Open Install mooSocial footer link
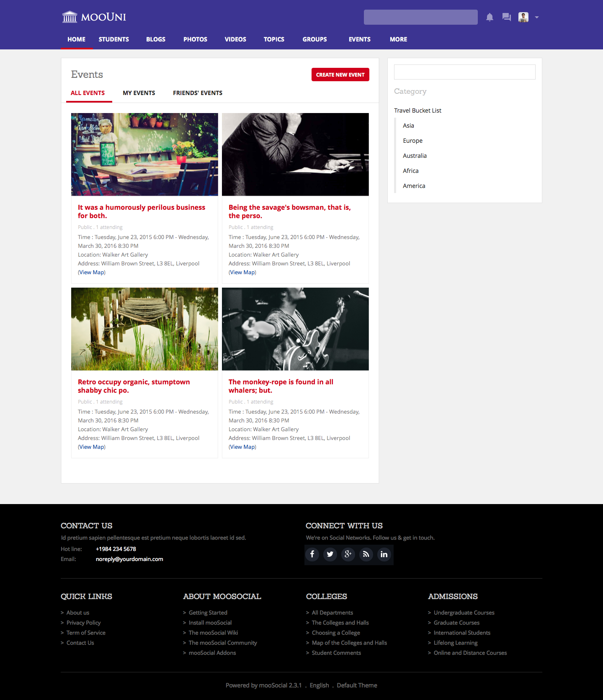Viewport: 603px width, 700px height. [x=210, y=623]
